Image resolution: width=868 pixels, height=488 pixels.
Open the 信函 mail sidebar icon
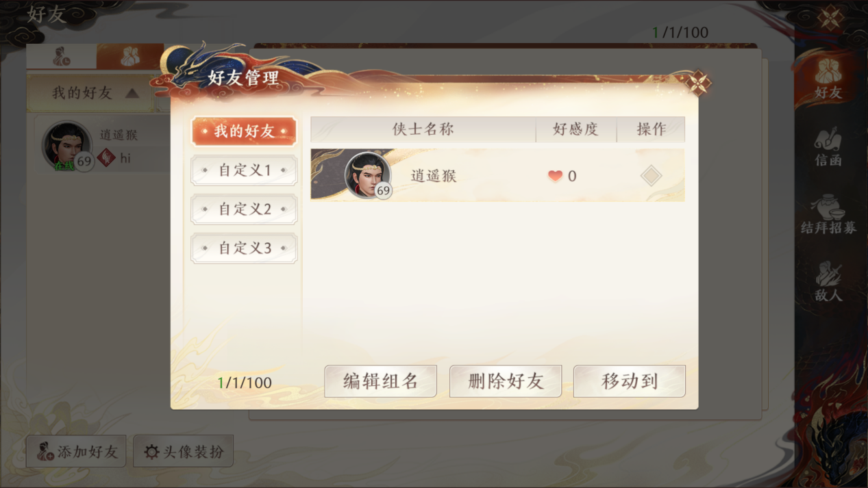pos(828,147)
